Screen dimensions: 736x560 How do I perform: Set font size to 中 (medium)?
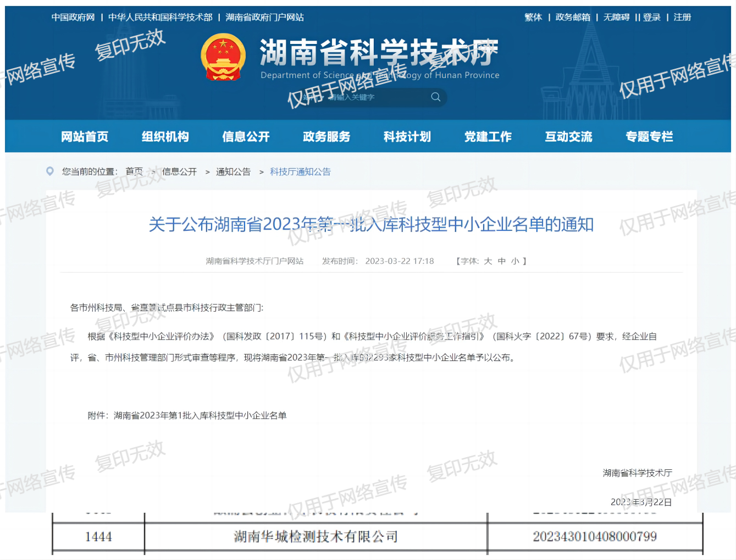tap(502, 261)
